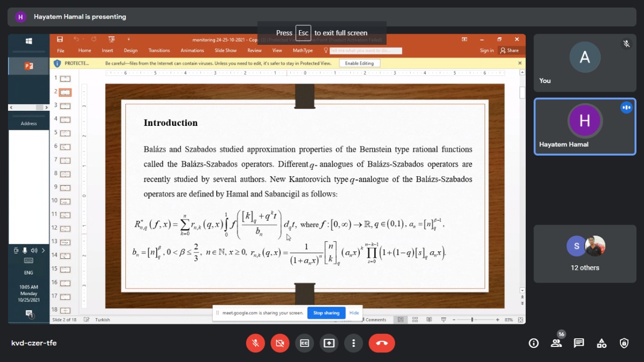Image resolution: width=644 pixels, height=362 pixels.
Task: Click the Save icon in PowerPoint
Action: tap(60, 39)
